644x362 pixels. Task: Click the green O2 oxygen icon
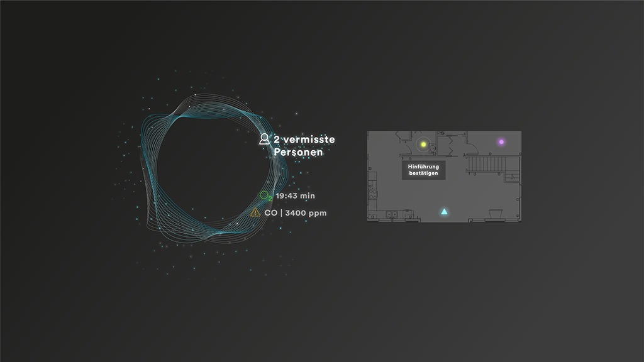click(265, 195)
